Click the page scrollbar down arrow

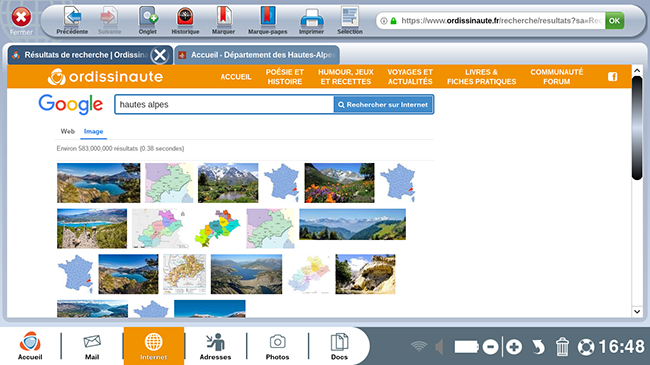637,311
